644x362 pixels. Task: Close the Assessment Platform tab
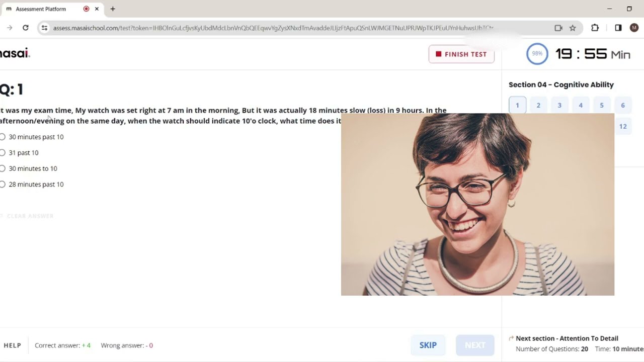tap(97, 9)
